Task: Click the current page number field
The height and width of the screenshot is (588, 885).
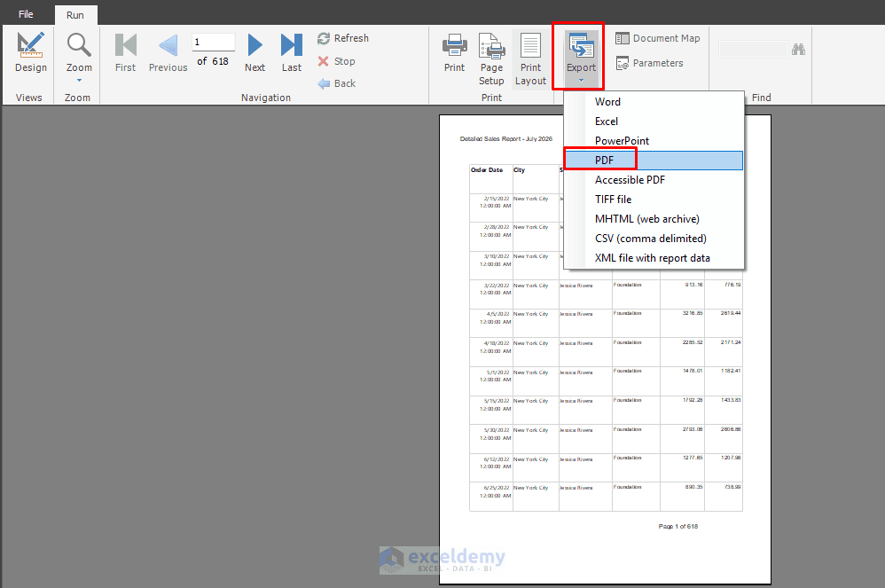Action: click(214, 42)
